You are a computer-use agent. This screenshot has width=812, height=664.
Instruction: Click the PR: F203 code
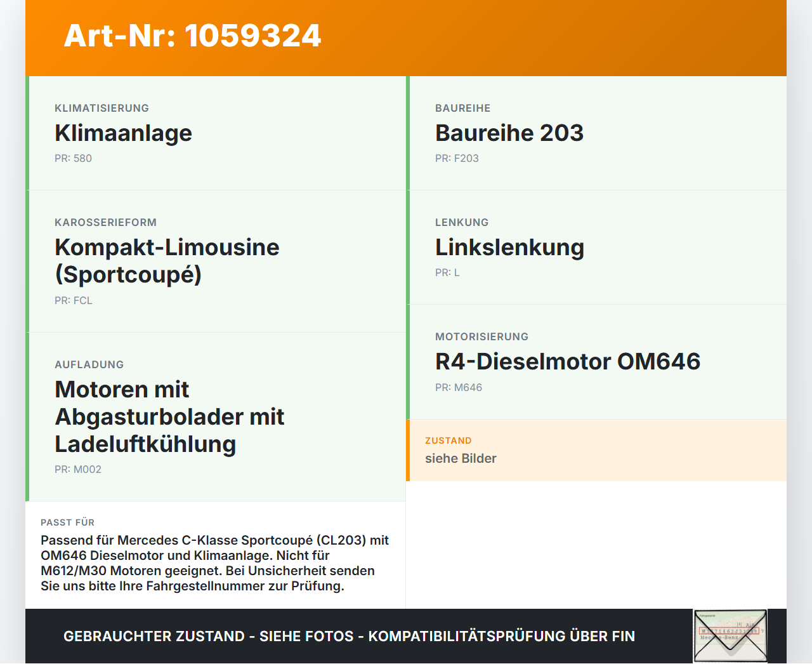[457, 158]
